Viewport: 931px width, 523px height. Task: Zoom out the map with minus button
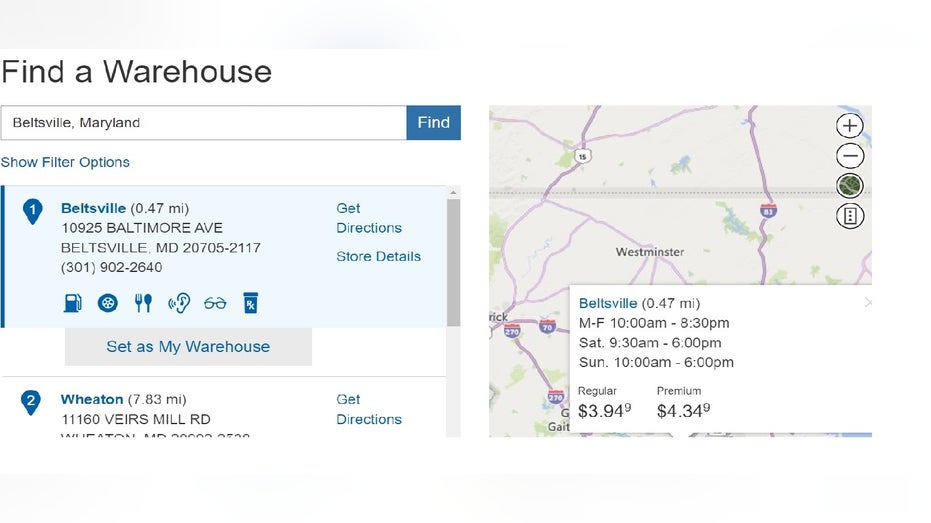click(850, 156)
